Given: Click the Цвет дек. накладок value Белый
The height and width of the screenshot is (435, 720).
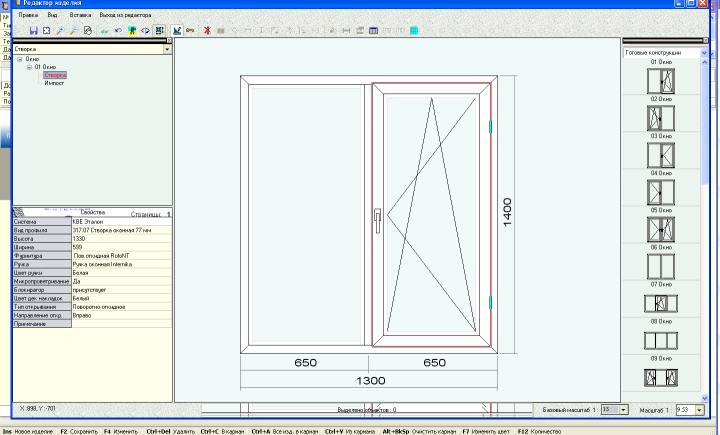Looking at the screenshot, I should click(122, 298).
